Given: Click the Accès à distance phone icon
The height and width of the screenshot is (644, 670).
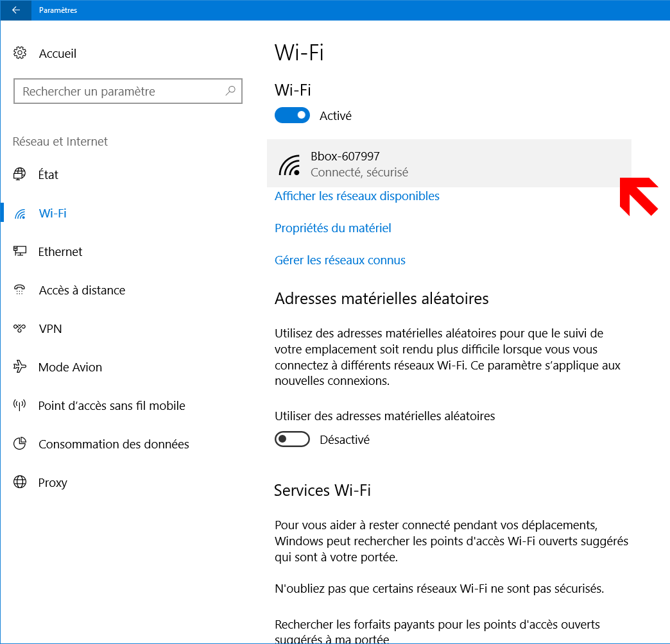Looking at the screenshot, I should pos(20,289).
